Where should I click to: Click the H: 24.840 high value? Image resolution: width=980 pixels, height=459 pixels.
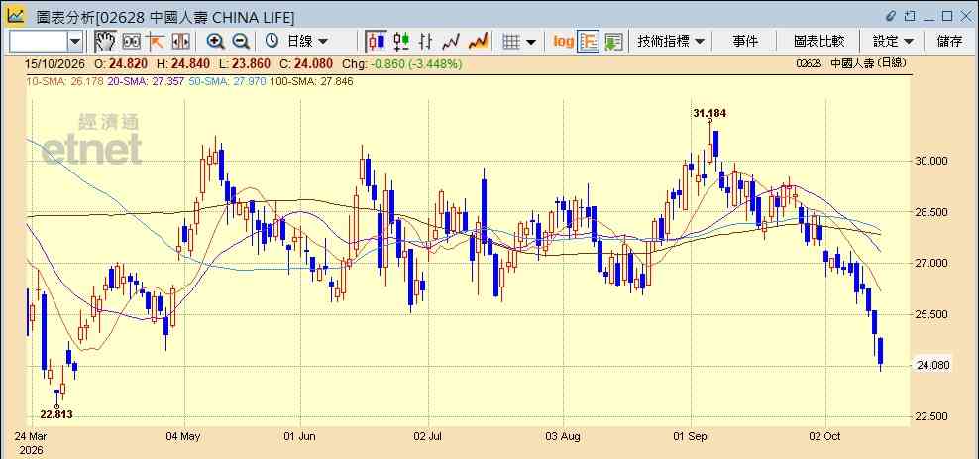pos(185,63)
